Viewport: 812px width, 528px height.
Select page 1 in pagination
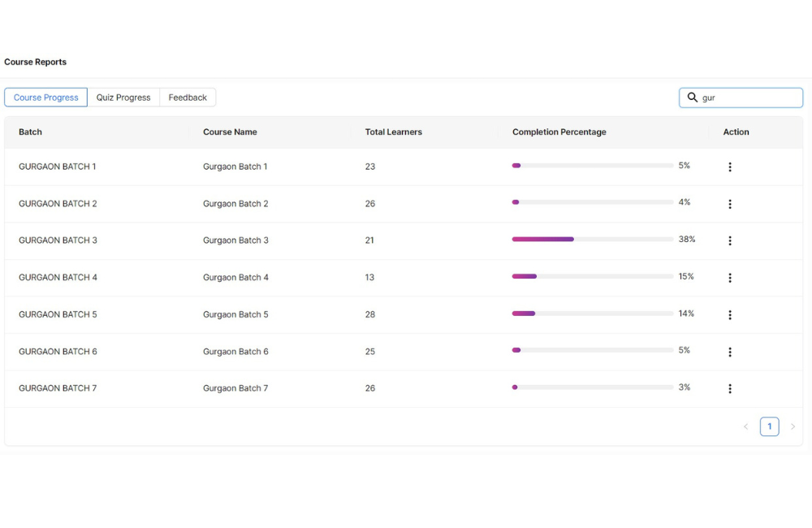tap(769, 426)
